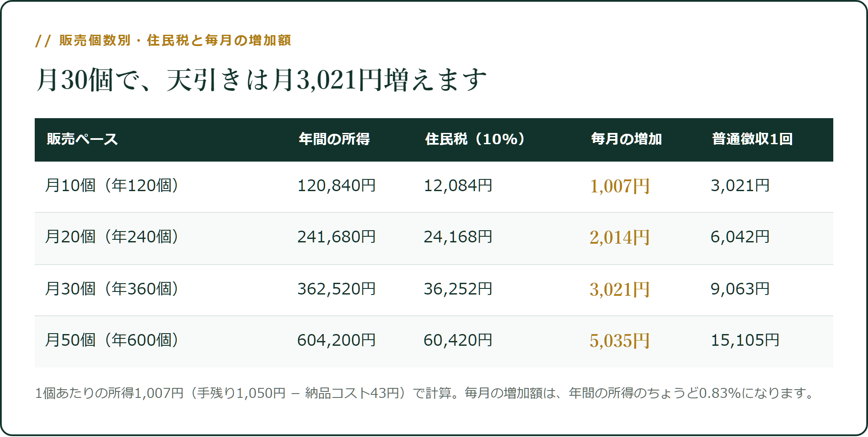Click the 36,252円 resident tax cell
This screenshot has height=437, width=868.
tap(458, 289)
